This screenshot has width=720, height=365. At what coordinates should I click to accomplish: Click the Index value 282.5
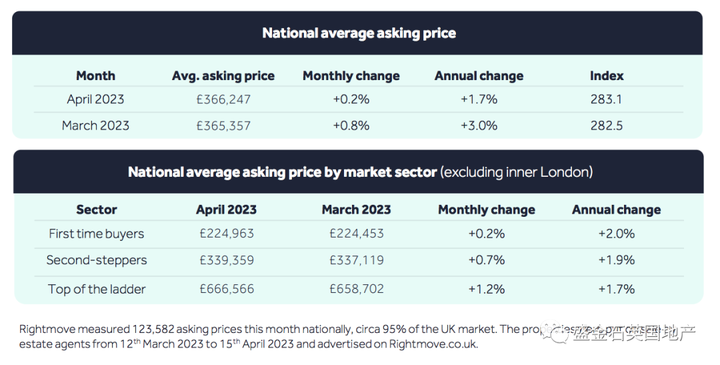(x=606, y=125)
